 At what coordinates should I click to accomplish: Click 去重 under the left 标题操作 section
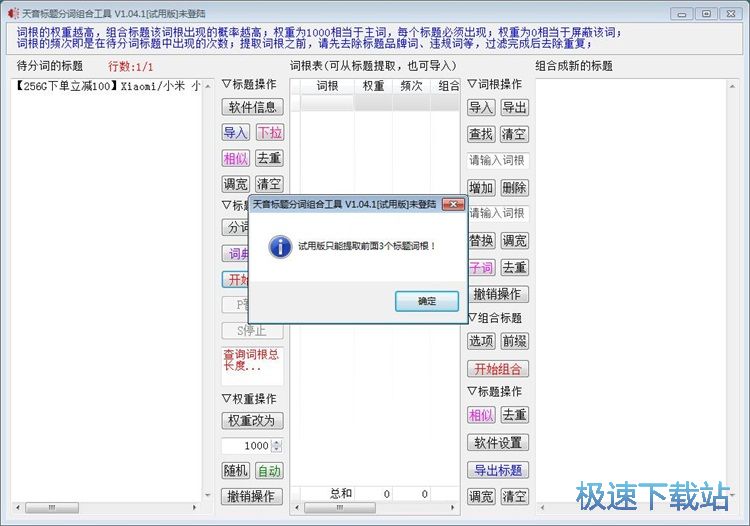270,158
